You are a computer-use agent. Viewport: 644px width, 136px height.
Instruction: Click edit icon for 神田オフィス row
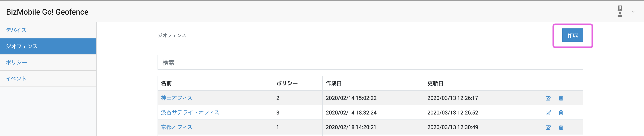[x=548, y=98]
